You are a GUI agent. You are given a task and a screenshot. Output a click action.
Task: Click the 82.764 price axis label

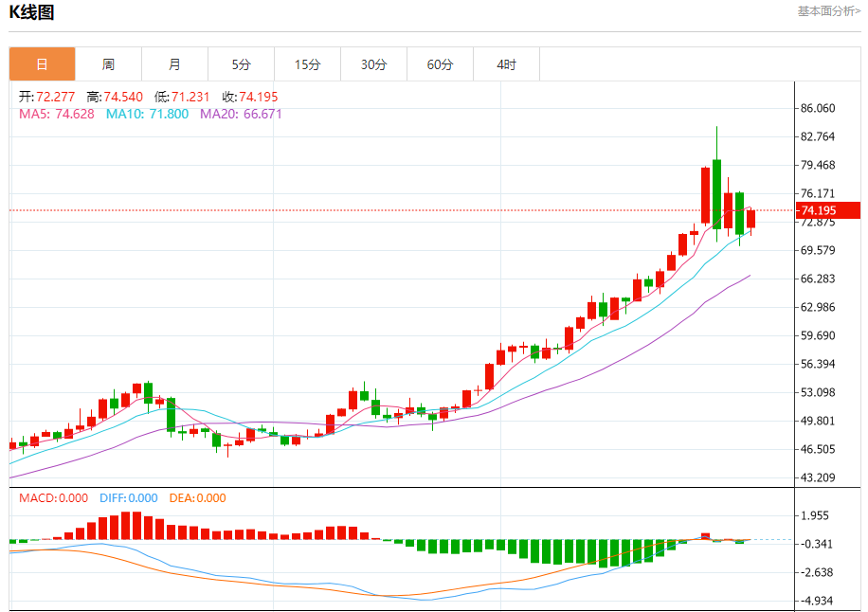click(818, 136)
